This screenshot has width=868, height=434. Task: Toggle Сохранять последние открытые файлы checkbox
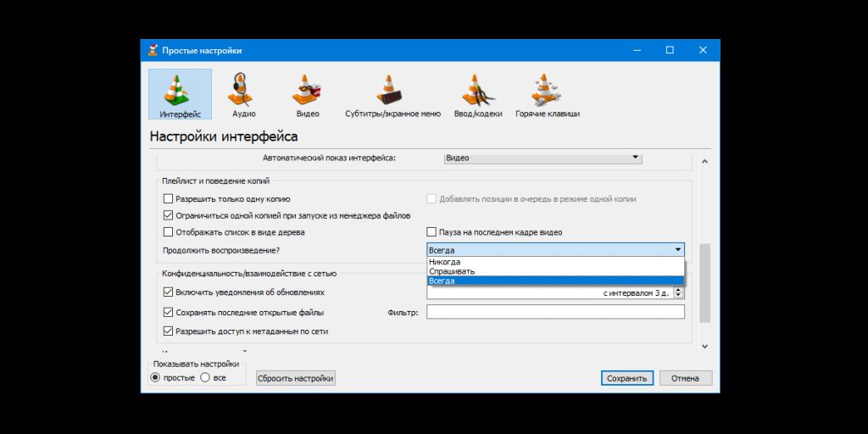[169, 312]
